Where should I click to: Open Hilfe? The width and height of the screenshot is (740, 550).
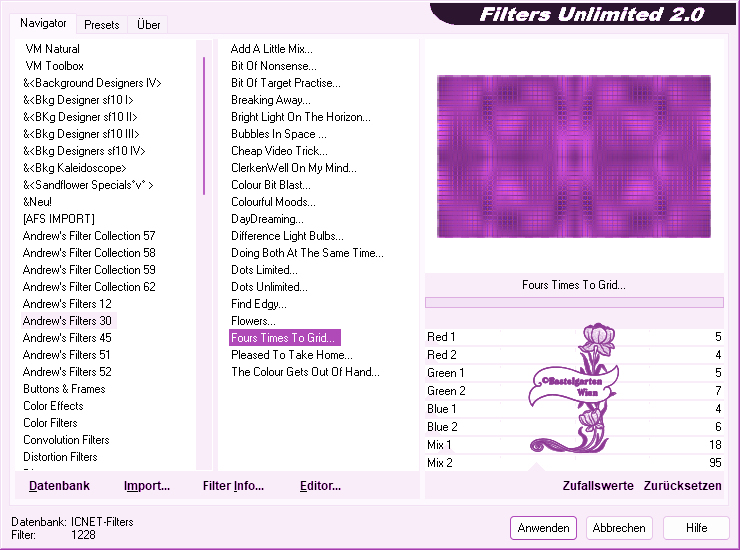(x=696, y=528)
